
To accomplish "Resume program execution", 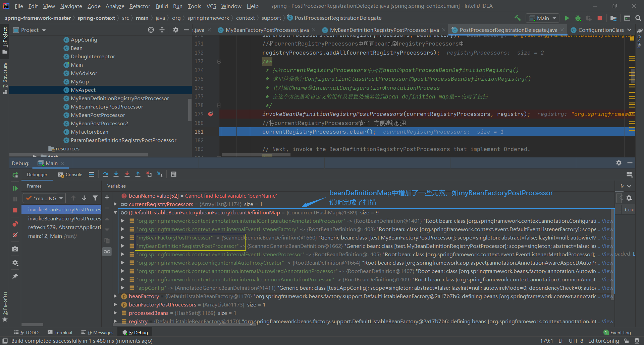I will (x=15, y=188).
